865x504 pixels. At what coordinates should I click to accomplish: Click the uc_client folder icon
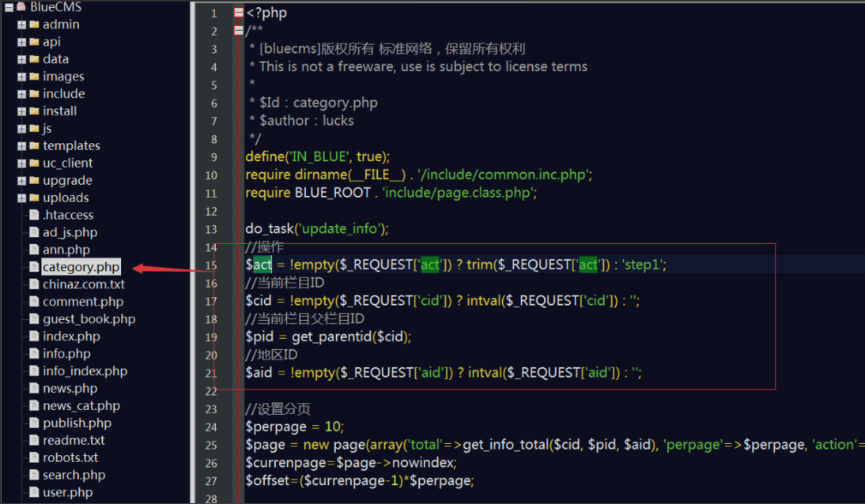coord(34,164)
